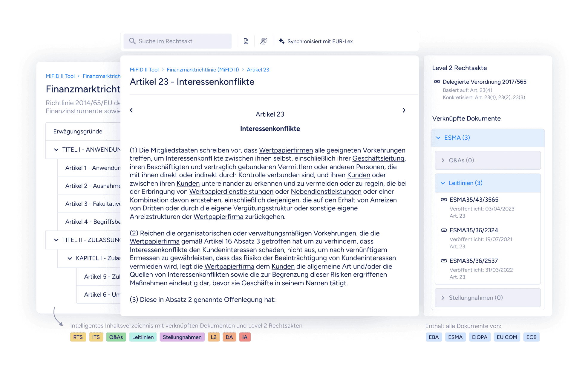
Task: Open 'Geschäftsleitung' definition link
Action: (x=378, y=158)
